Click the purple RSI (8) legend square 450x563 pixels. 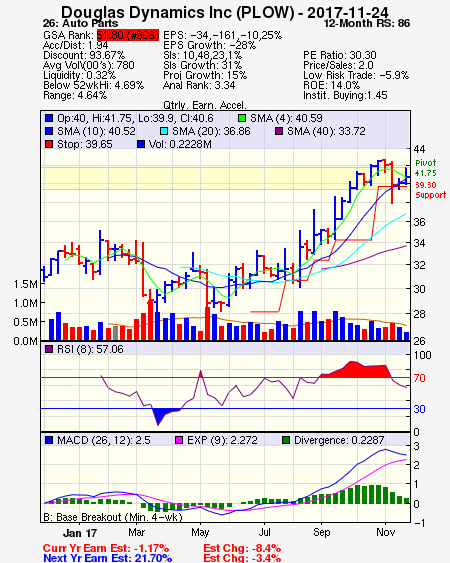(x=49, y=349)
